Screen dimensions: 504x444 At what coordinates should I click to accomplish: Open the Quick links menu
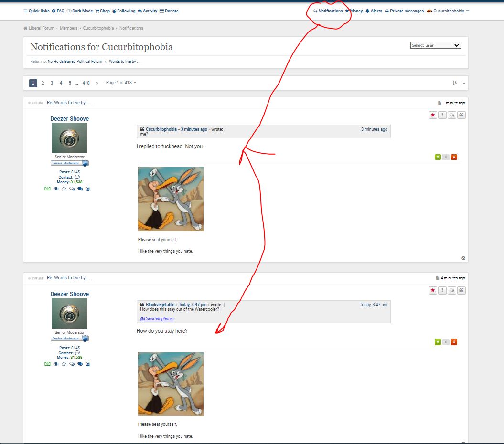pos(36,11)
